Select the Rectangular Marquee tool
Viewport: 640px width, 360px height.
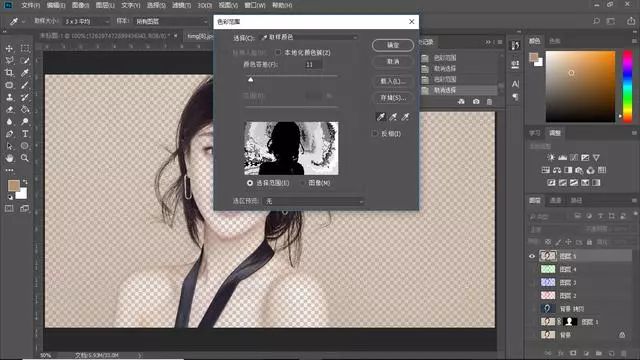click(25, 48)
